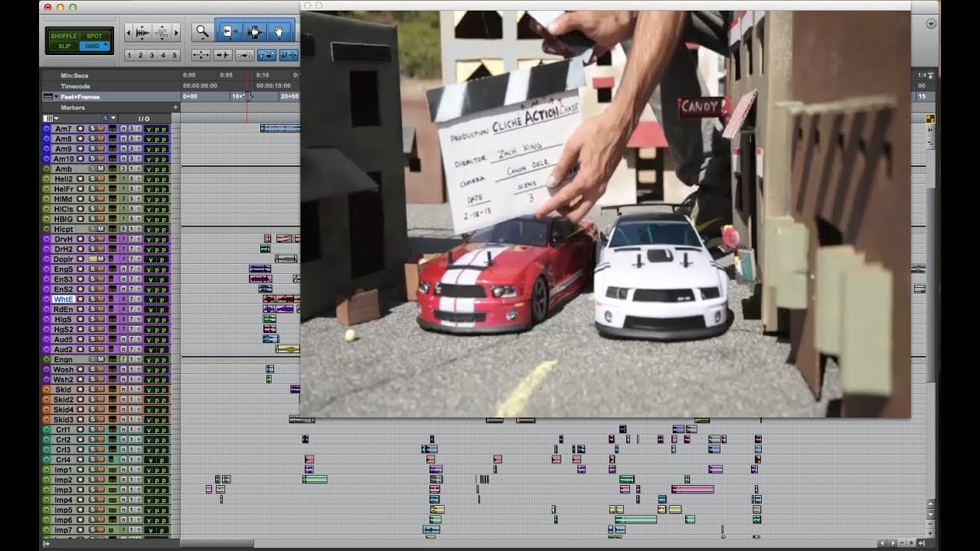Screen dimensions: 980x551
Task: Open the Crl1 track options dropdown
Action: (47, 429)
